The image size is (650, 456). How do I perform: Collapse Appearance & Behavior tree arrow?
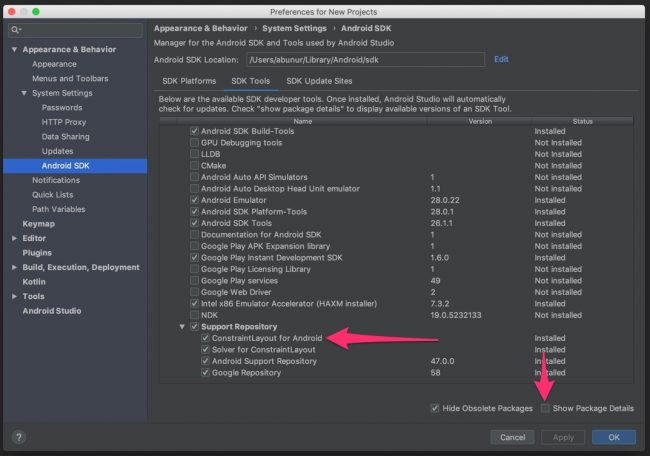point(15,49)
